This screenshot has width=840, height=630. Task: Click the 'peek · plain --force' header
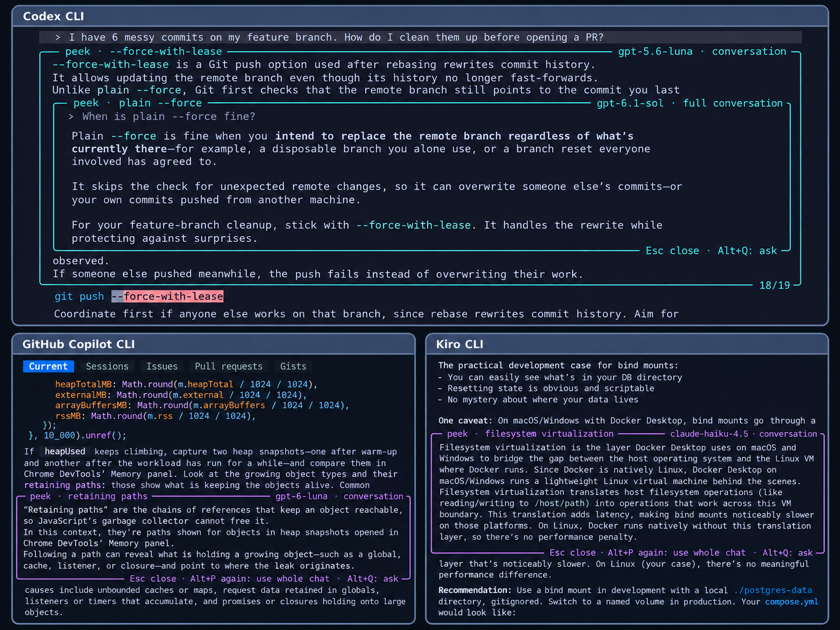pos(137,103)
